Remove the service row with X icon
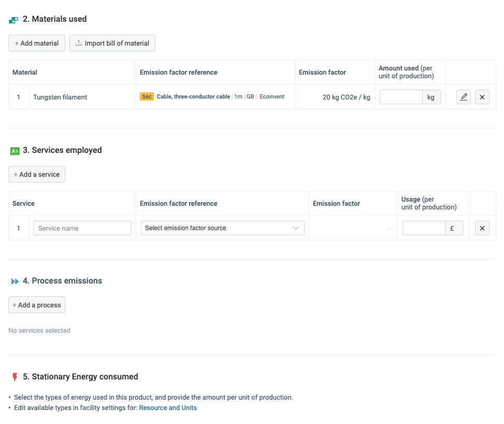This screenshot has width=504, height=424. 482,228
